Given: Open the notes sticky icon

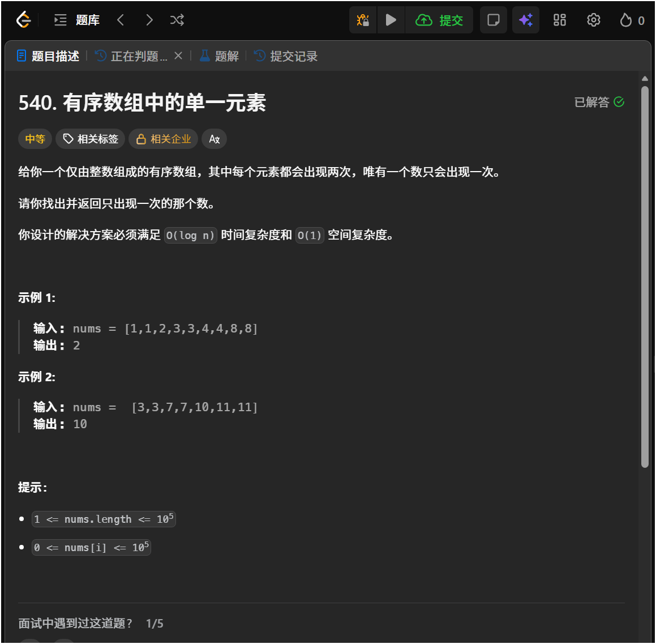Looking at the screenshot, I should (x=493, y=20).
